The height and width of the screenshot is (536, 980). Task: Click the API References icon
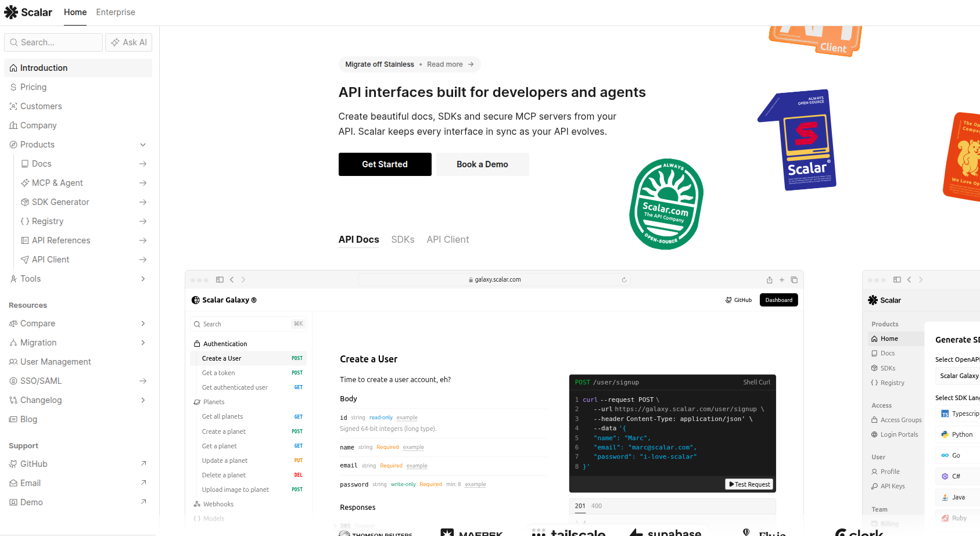25,240
